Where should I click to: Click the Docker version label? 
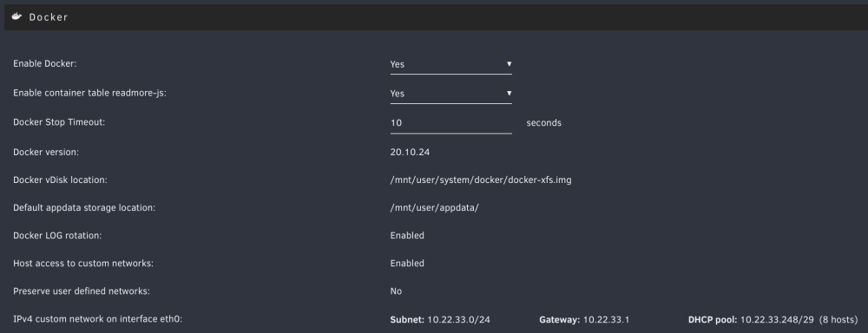(x=46, y=152)
